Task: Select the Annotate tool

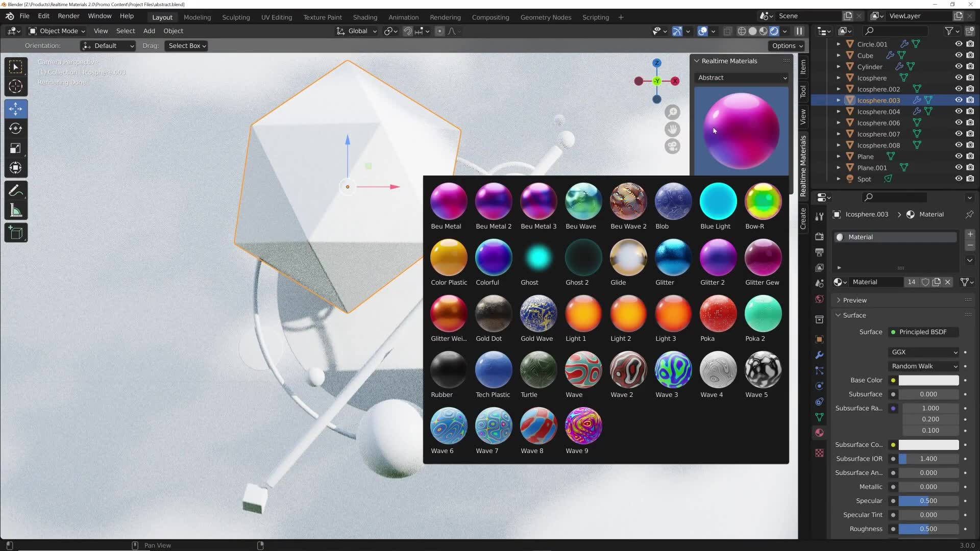Action: (x=16, y=190)
